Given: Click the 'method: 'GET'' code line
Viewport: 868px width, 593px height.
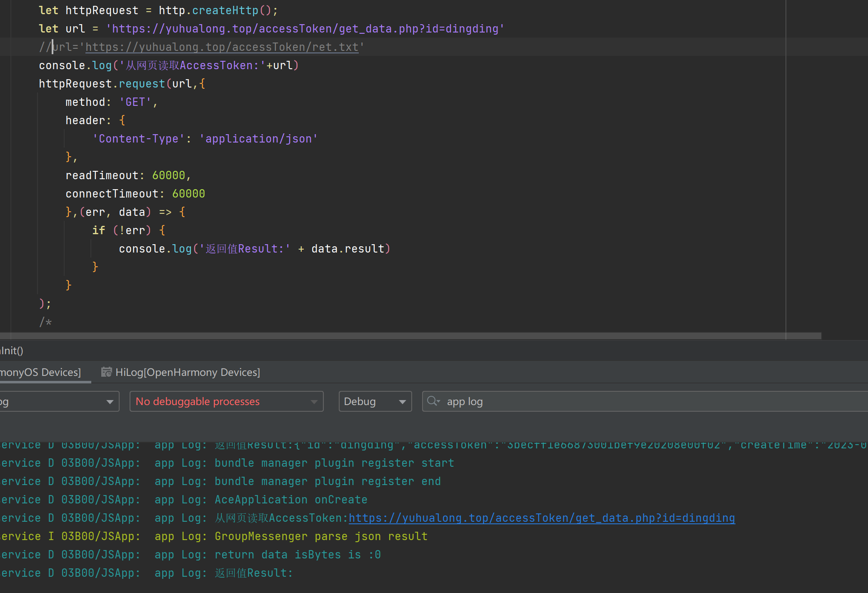Looking at the screenshot, I should (x=112, y=102).
